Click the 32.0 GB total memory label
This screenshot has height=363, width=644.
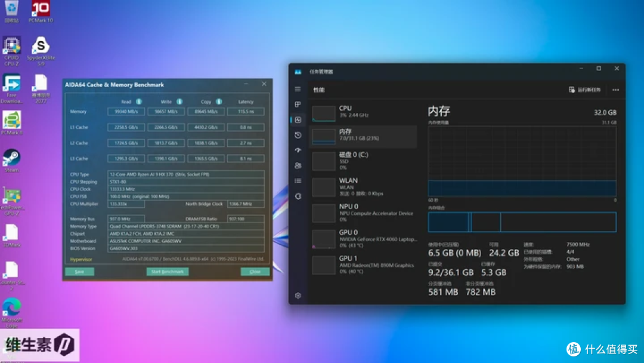(x=605, y=112)
